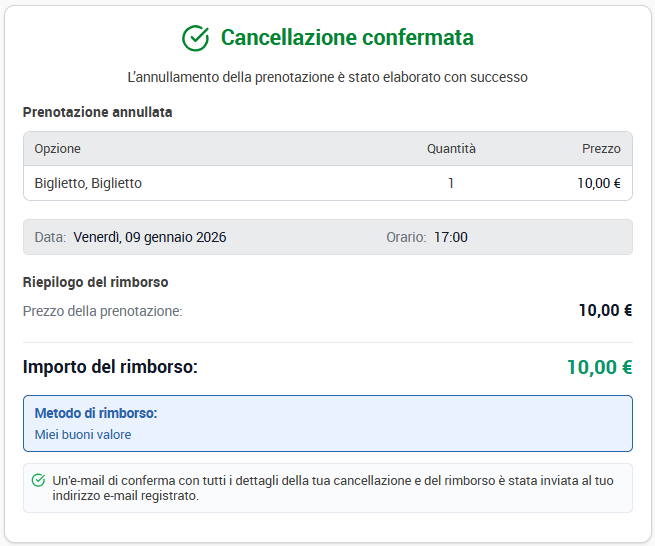Click the quantity value 1 in the table

click(x=451, y=183)
